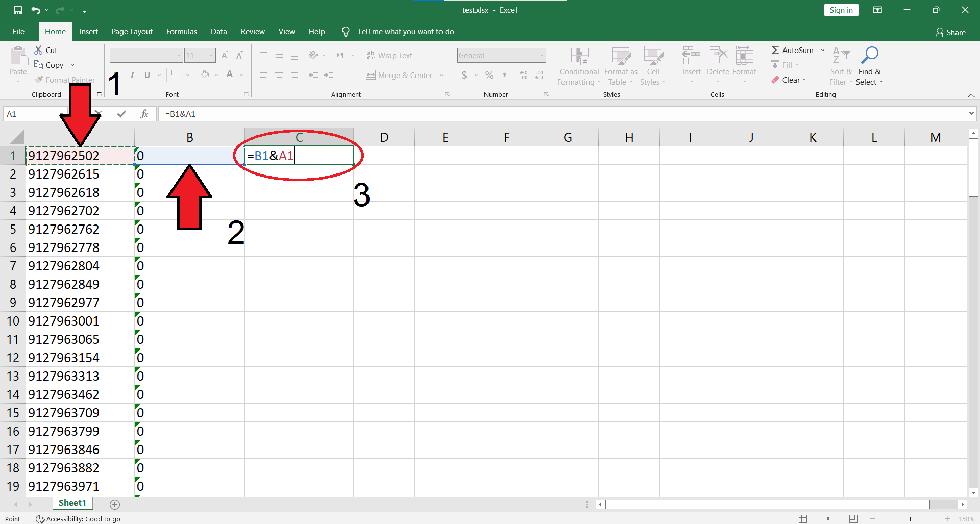The width and height of the screenshot is (980, 524).
Task: Click the zoom slider in status bar
Action: point(910,519)
